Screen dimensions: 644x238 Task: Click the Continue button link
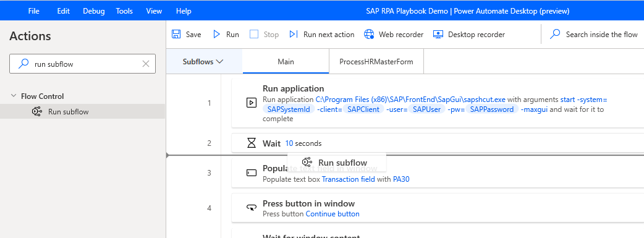coord(333,214)
